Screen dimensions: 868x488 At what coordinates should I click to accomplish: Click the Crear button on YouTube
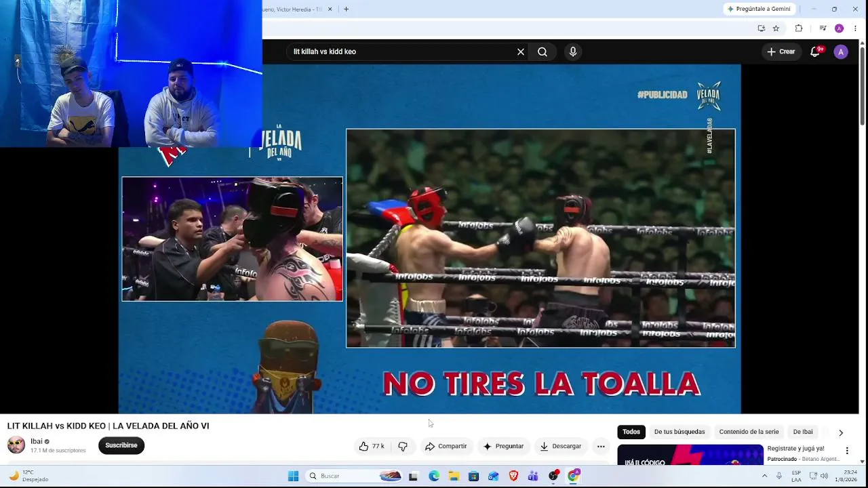pos(781,52)
